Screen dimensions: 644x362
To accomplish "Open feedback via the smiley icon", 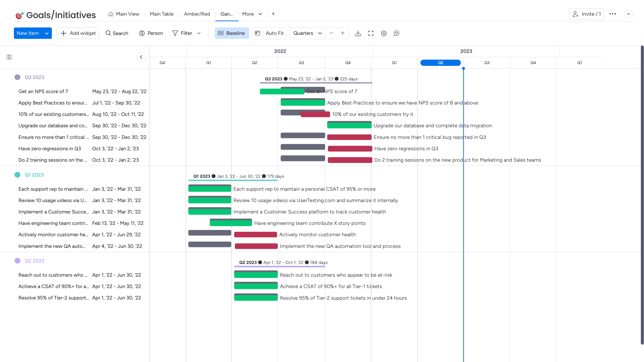I will click(396, 33).
